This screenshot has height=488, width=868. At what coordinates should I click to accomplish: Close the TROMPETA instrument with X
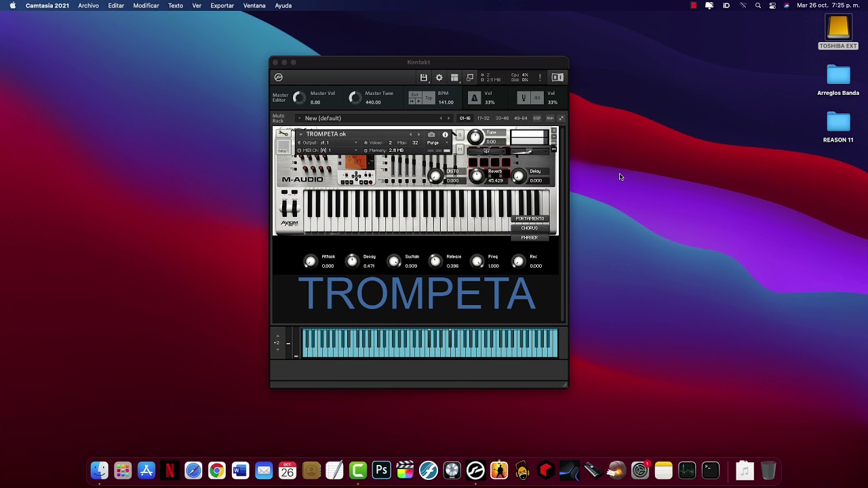click(x=553, y=130)
